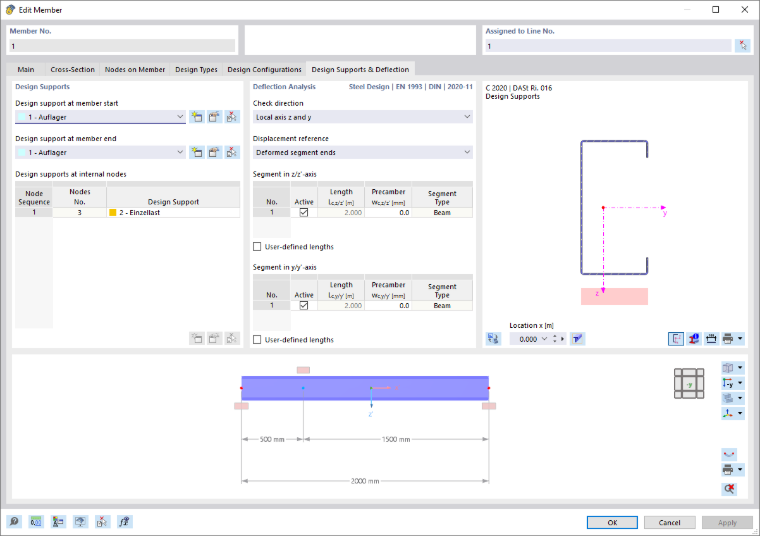Image resolution: width=760 pixels, height=536 pixels.
Task: Pick design support at member end
Action: point(232,152)
